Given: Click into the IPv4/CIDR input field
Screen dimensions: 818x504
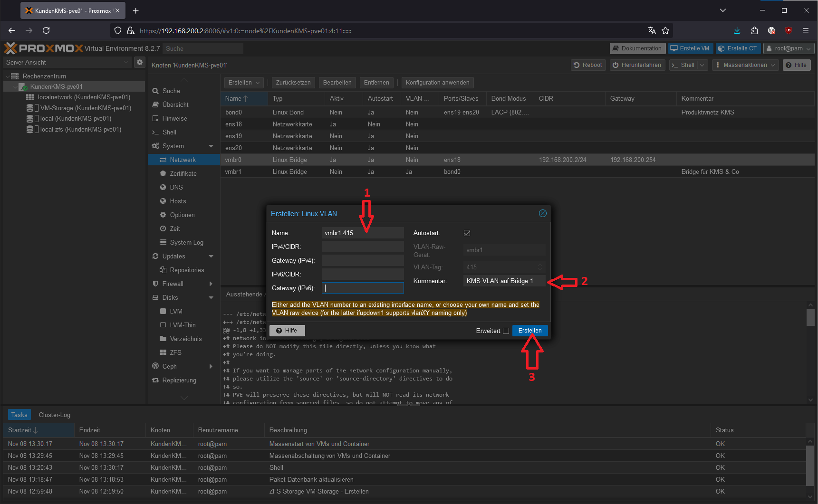Looking at the screenshot, I should click(362, 247).
